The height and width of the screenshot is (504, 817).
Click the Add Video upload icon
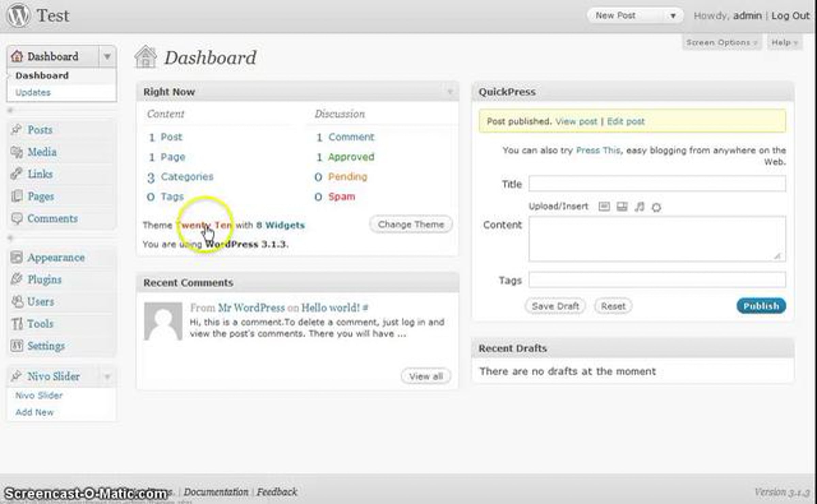(622, 207)
